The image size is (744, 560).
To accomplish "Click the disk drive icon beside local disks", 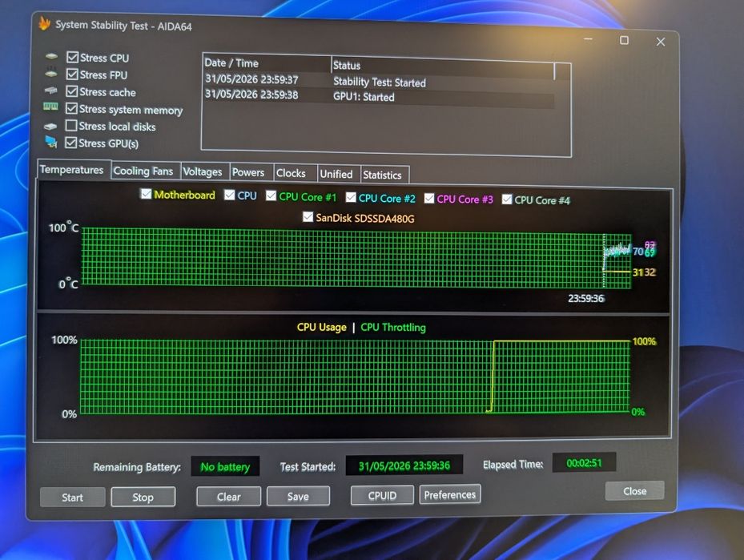I will pos(50,127).
